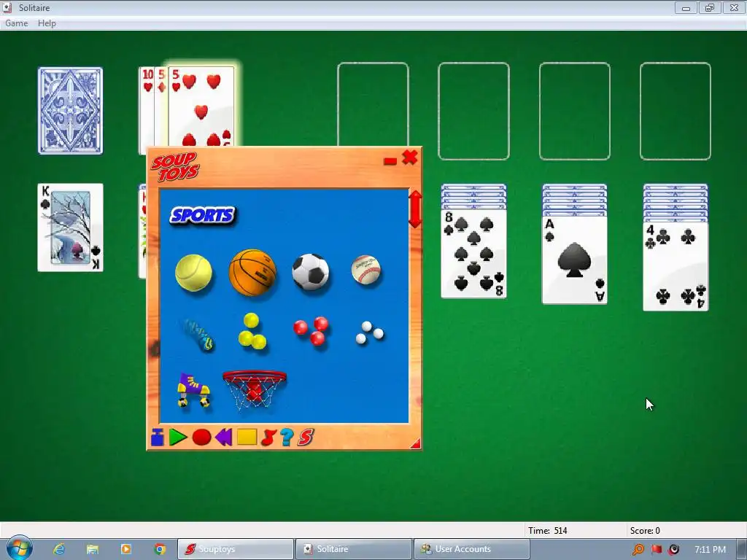747x560 pixels.
Task: Launch Google Chrome from taskbar
Action: pyautogui.click(x=160, y=549)
